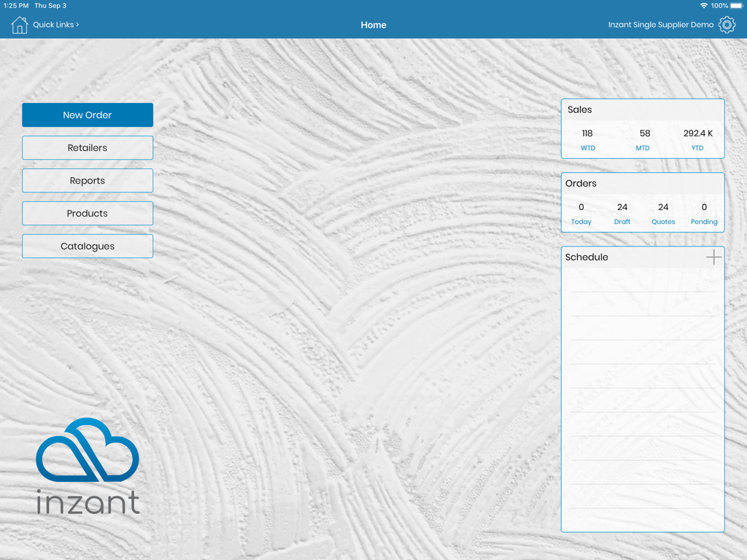
Task: Tap the battery indicator icon
Action: click(x=735, y=5)
